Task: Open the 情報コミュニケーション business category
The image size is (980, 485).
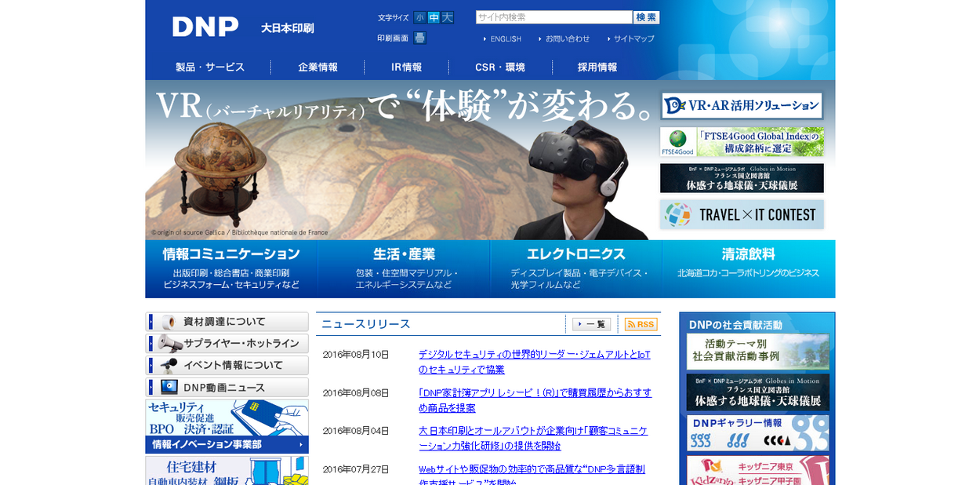Action: click(x=231, y=269)
